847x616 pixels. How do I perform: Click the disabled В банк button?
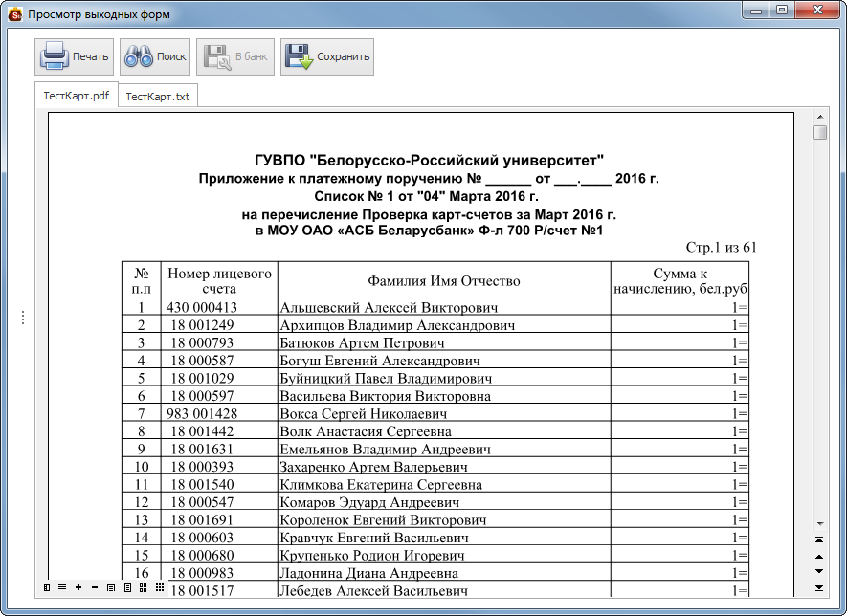click(235, 56)
